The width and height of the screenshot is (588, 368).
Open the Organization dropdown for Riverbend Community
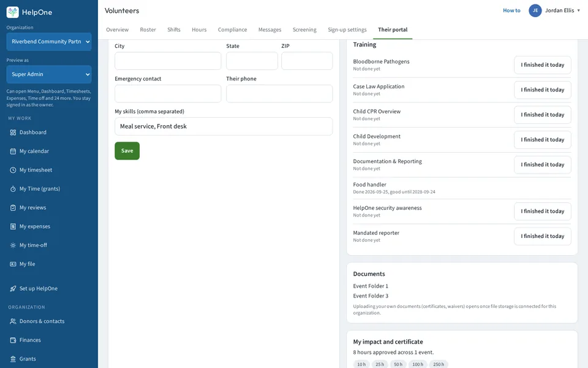(49, 42)
